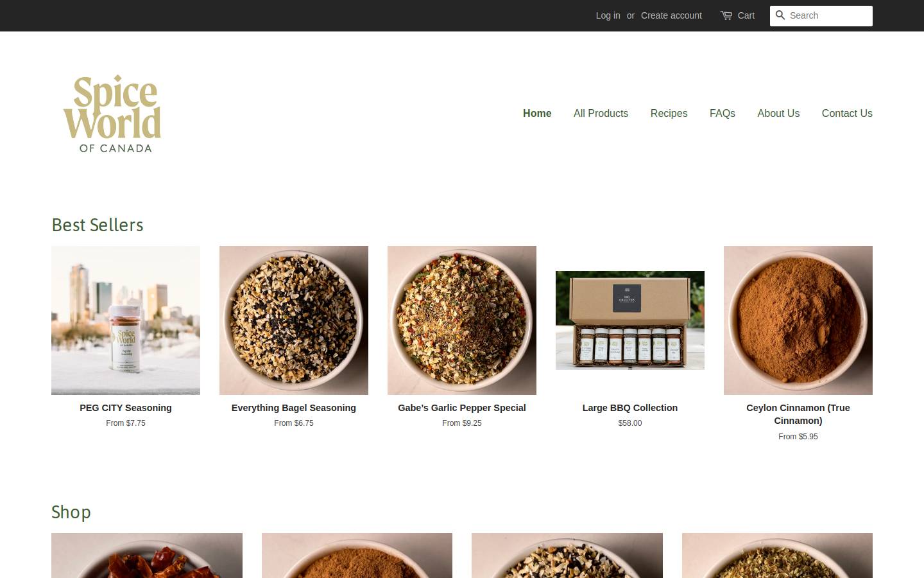Click the From $9.25 price
The height and width of the screenshot is (578, 924).
click(462, 423)
